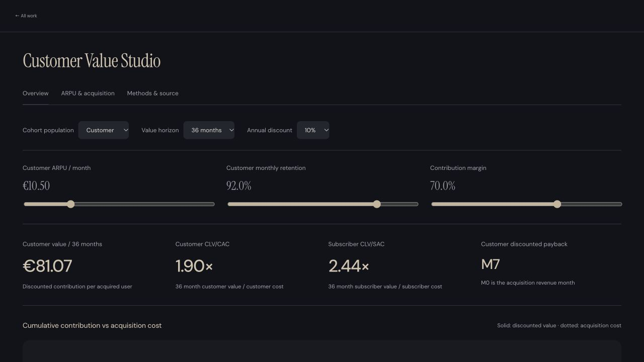
Task: Open the Annual discount dropdown
Action: coord(313,130)
